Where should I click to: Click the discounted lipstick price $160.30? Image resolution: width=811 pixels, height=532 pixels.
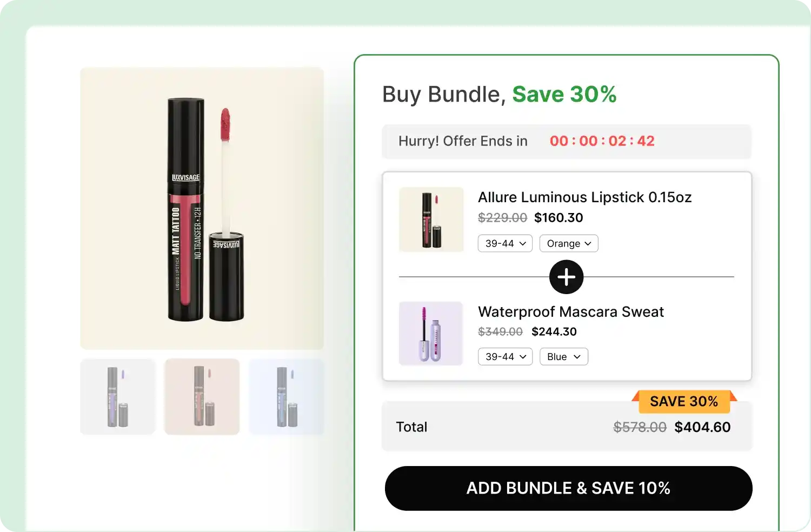(559, 218)
